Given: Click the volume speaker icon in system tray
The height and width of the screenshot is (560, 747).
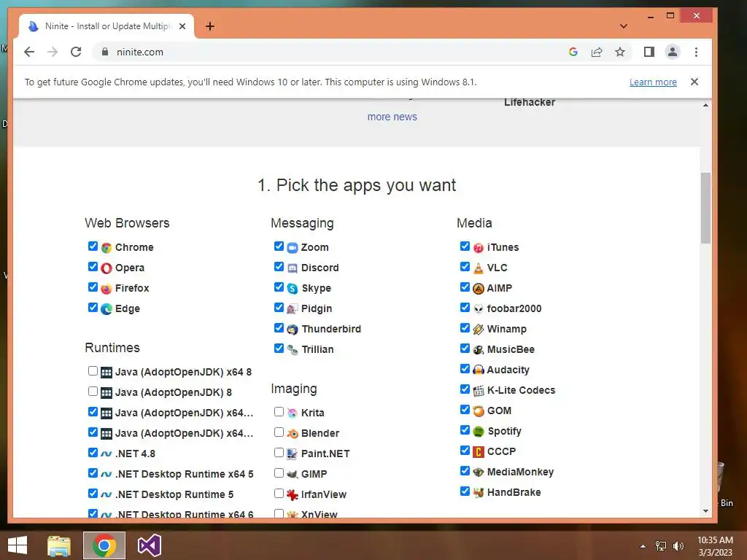Looking at the screenshot, I should [678, 546].
